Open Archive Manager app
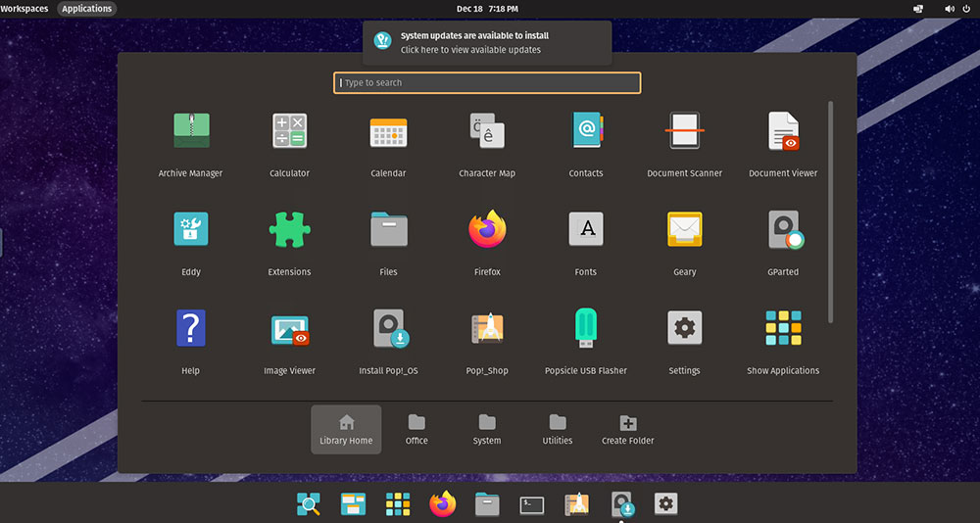The height and width of the screenshot is (523, 980). point(191,130)
